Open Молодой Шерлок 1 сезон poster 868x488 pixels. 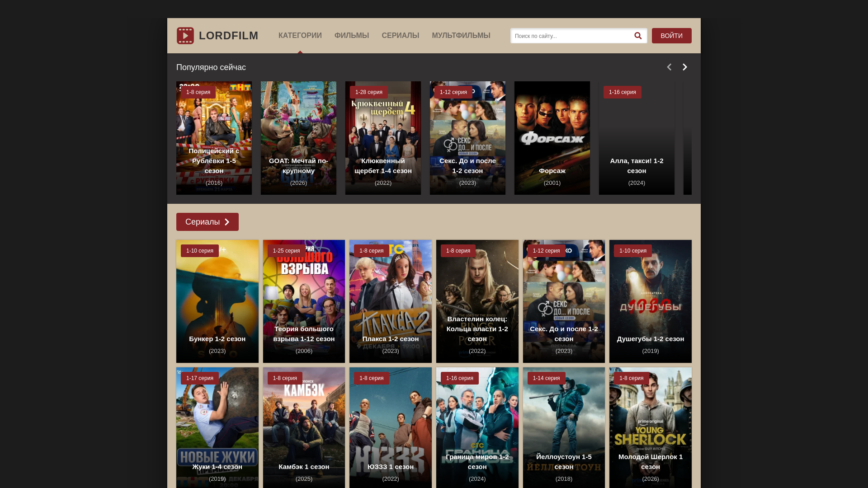(651, 427)
